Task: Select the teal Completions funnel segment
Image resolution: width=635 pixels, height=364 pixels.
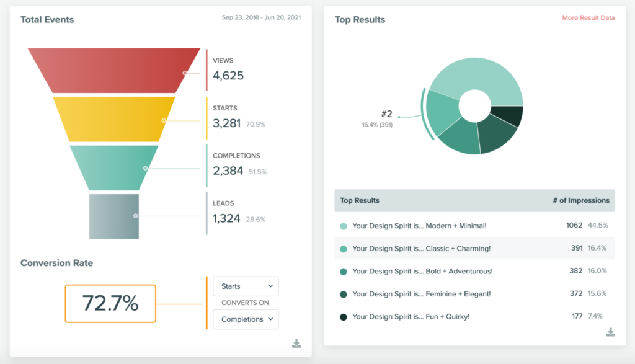Action: (114, 167)
